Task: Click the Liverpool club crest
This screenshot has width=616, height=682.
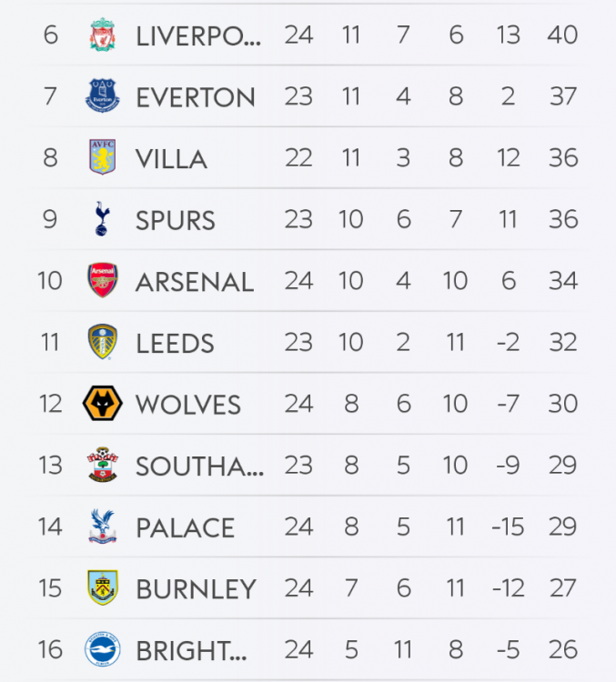Action: 103,35
